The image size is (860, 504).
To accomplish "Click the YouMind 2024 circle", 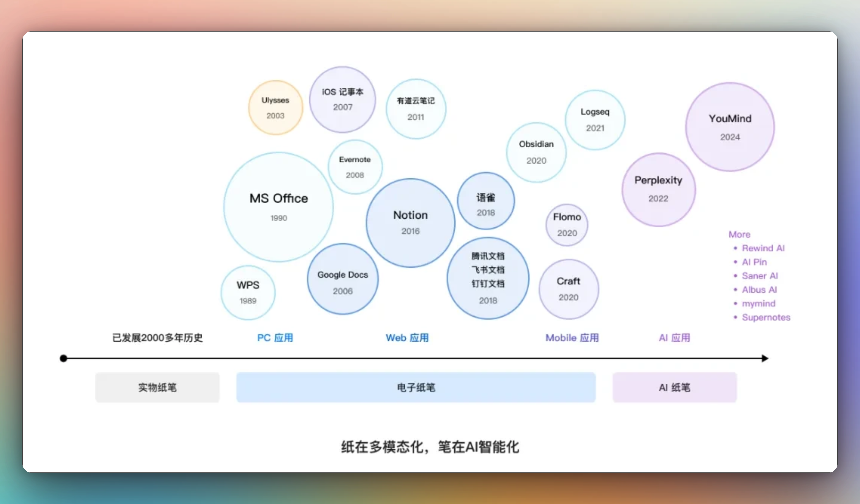I will (730, 127).
